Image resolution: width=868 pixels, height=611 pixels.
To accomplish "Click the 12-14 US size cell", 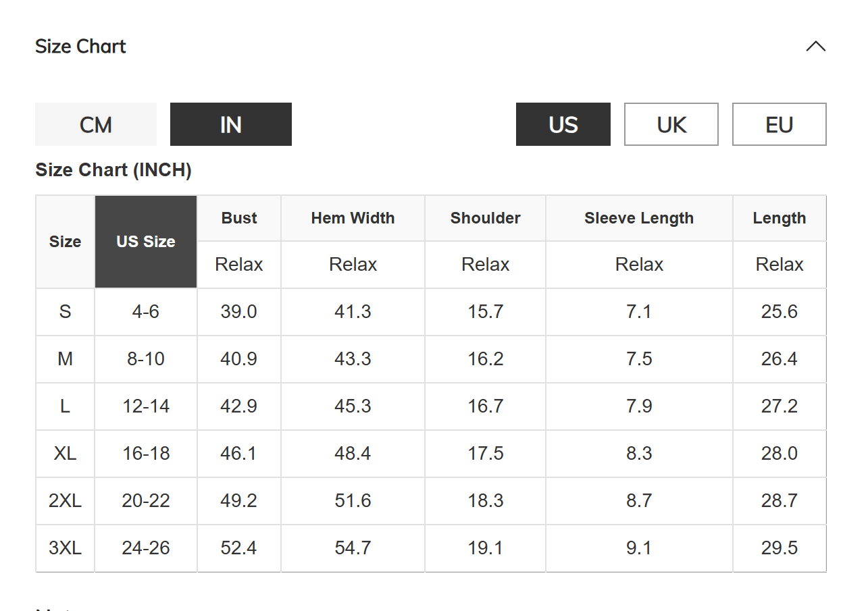I will (x=146, y=406).
